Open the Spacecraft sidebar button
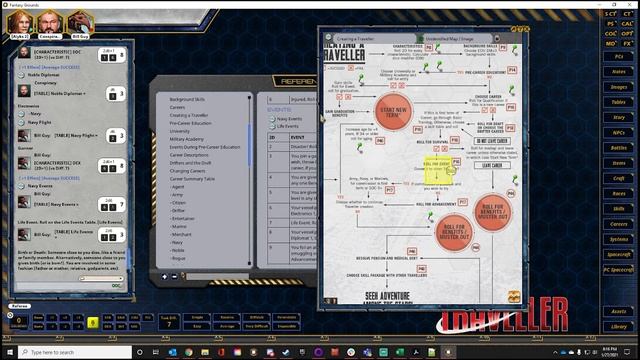This screenshot has width=640, height=360. 619,254
